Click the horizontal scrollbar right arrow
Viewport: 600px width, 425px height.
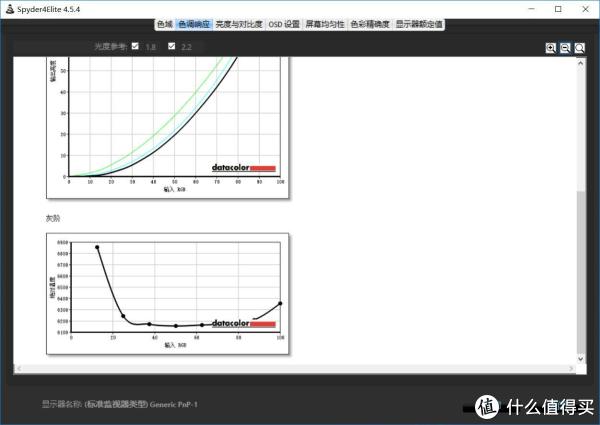[571, 368]
